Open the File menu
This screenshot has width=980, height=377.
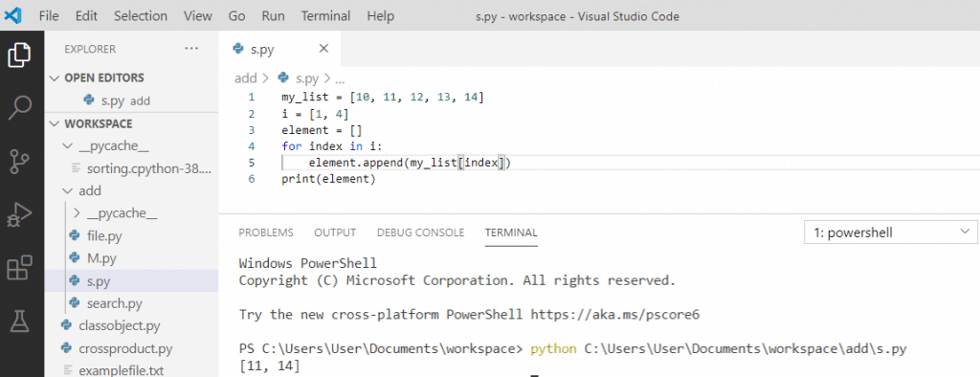(49, 15)
